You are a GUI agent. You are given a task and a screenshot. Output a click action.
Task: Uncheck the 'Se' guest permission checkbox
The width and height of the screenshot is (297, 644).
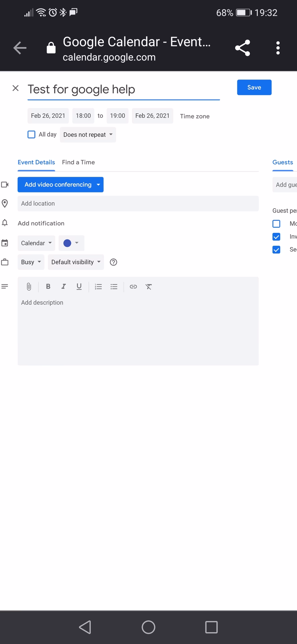[x=276, y=250]
